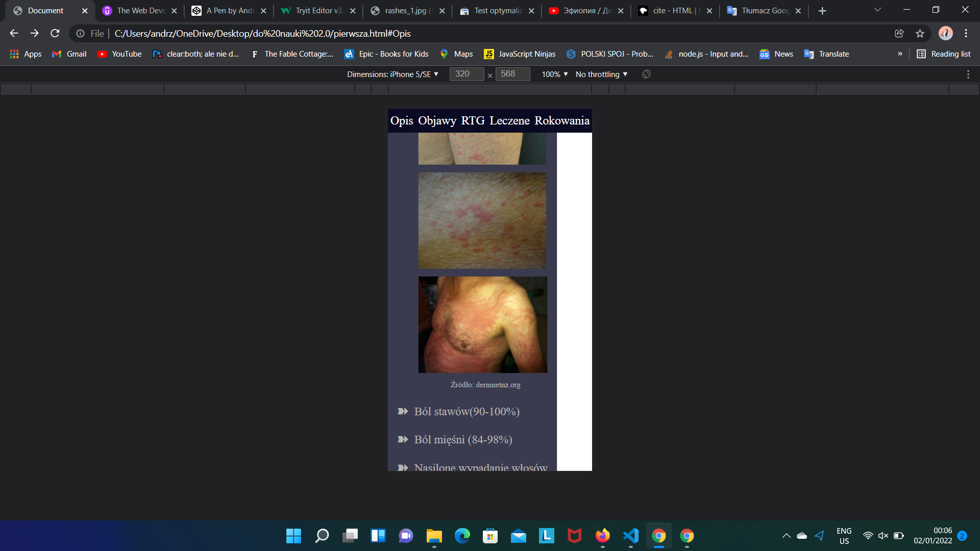The height and width of the screenshot is (551, 980).
Task: Click Leczene in the page navigation
Action: [x=509, y=121]
